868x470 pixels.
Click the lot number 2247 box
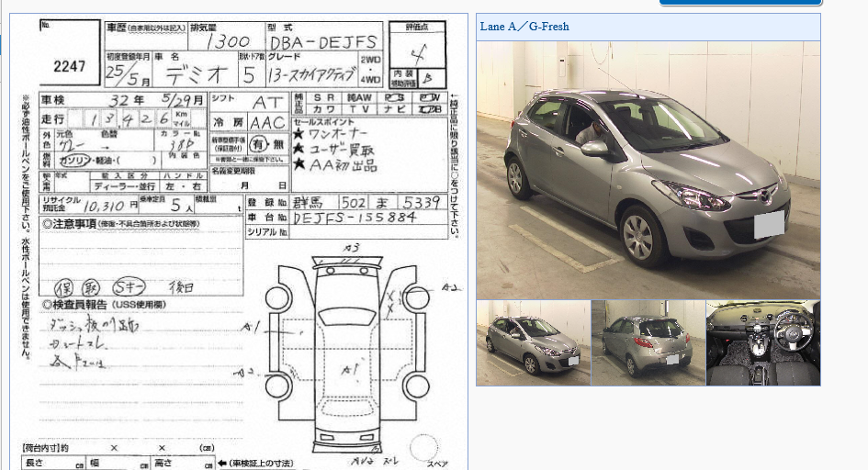tap(70, 53)
